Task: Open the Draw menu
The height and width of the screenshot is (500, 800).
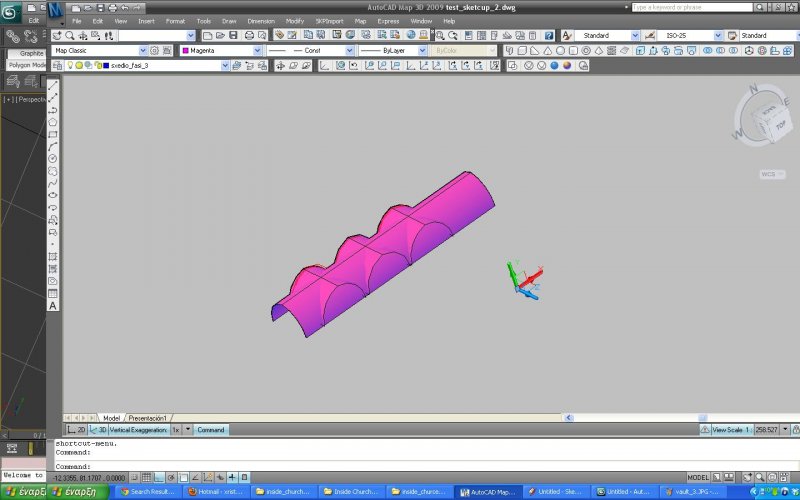Action: tap(229, 20)
